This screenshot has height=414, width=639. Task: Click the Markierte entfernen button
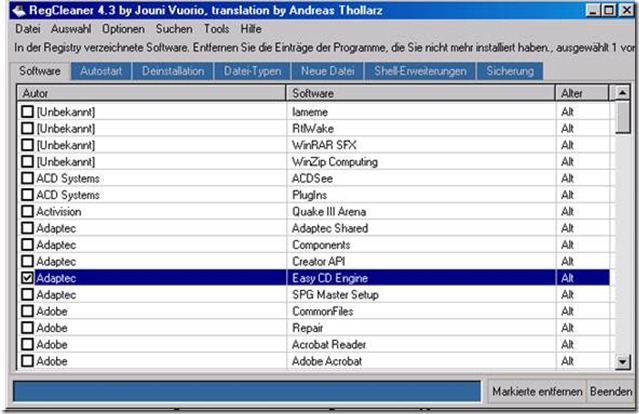point(537,392)
